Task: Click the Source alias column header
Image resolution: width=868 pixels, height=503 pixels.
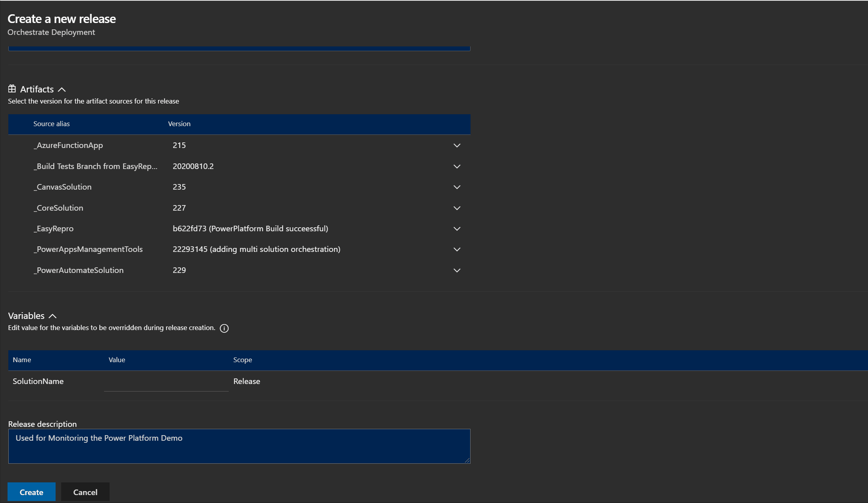Action: (x=52, y=124)
